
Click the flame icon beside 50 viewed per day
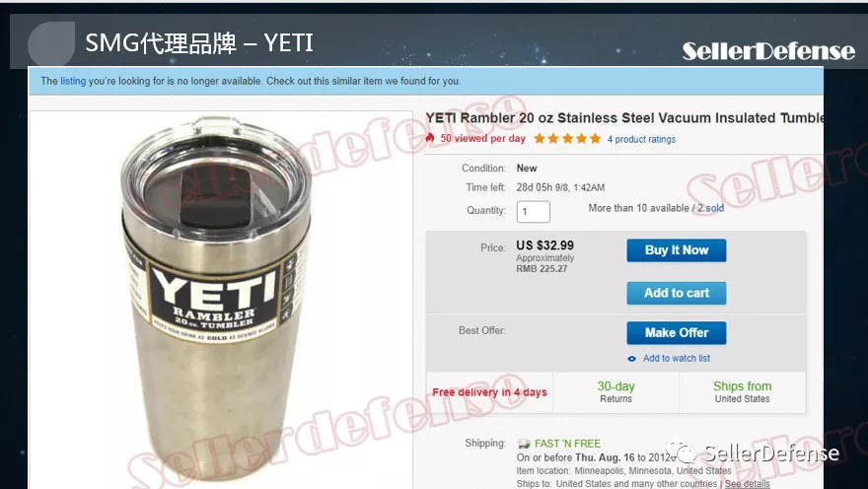click(x=430, y=138)
